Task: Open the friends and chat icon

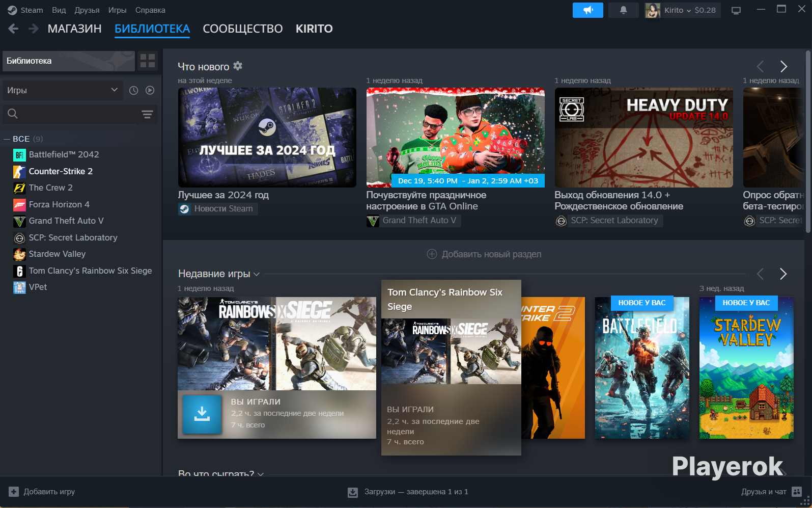Action: (x=797, y=492)
